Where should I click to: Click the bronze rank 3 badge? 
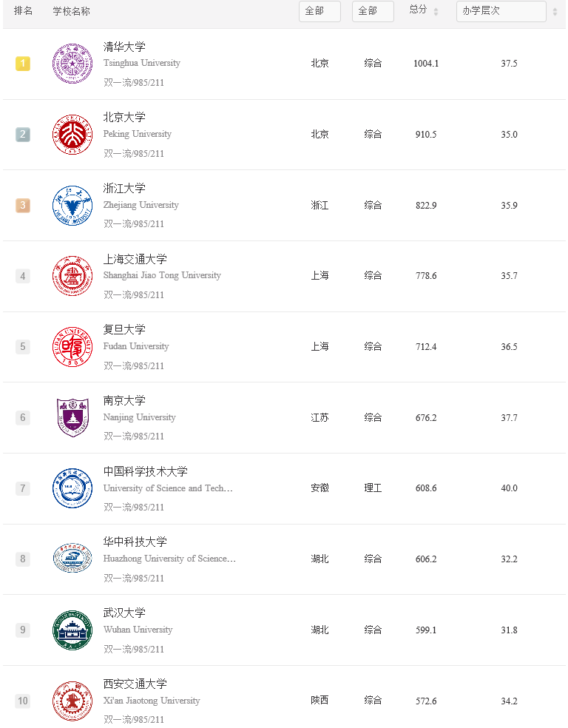[23, 205]
